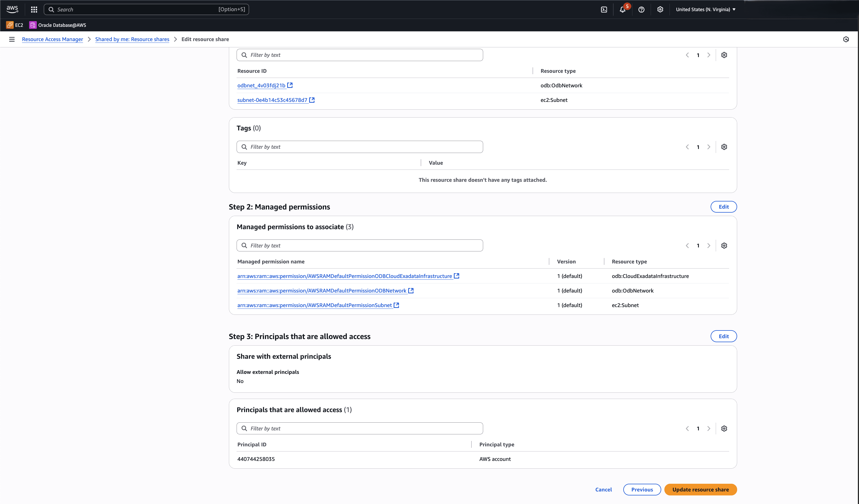
Task: Go to previous page in Principals table
Action: coord(687,429)
